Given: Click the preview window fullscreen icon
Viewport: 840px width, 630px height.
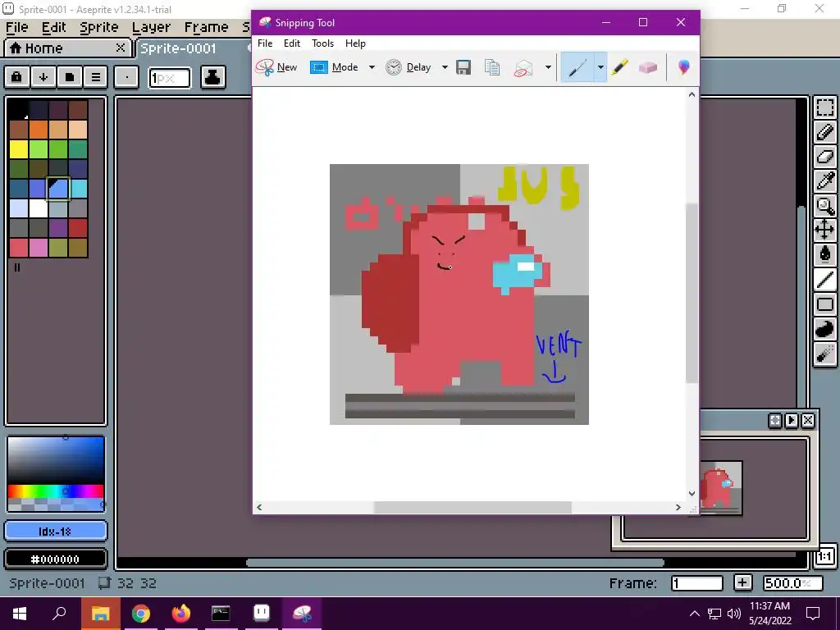Looking at the screenshot, I should click(x=774, y=421).
